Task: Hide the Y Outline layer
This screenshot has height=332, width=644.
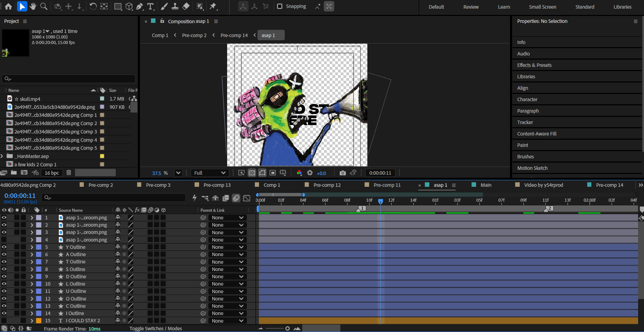Action: [x=4, y=247]
